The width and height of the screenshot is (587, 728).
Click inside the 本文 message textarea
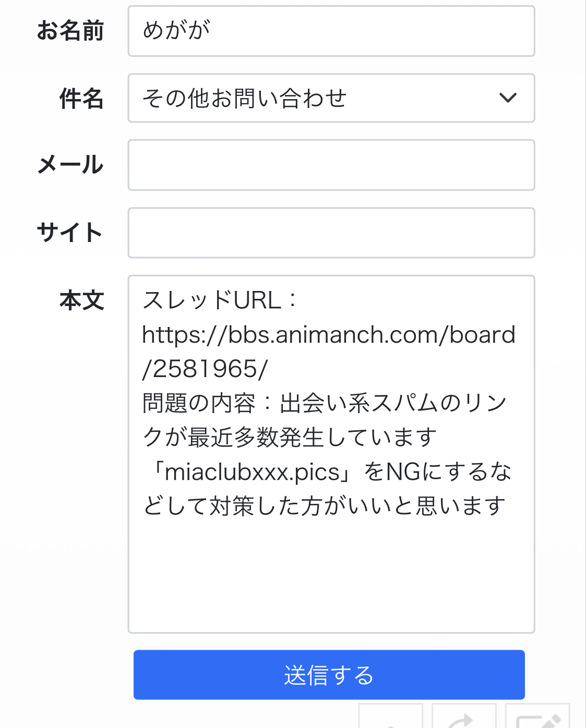pyautogui.click(x=331, y=454)
